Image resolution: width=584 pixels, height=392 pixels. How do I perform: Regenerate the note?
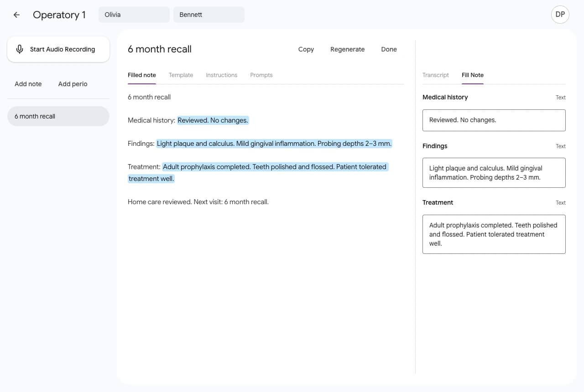347,49
